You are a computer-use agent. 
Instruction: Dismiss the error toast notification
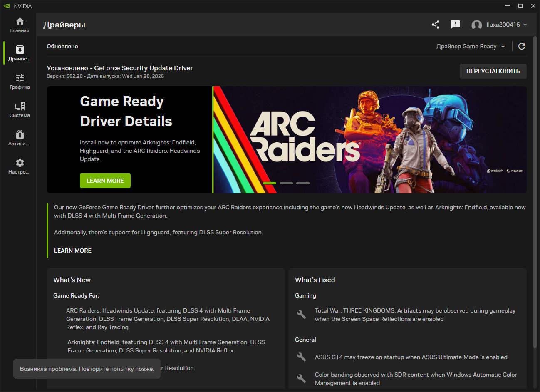[87, 369]
